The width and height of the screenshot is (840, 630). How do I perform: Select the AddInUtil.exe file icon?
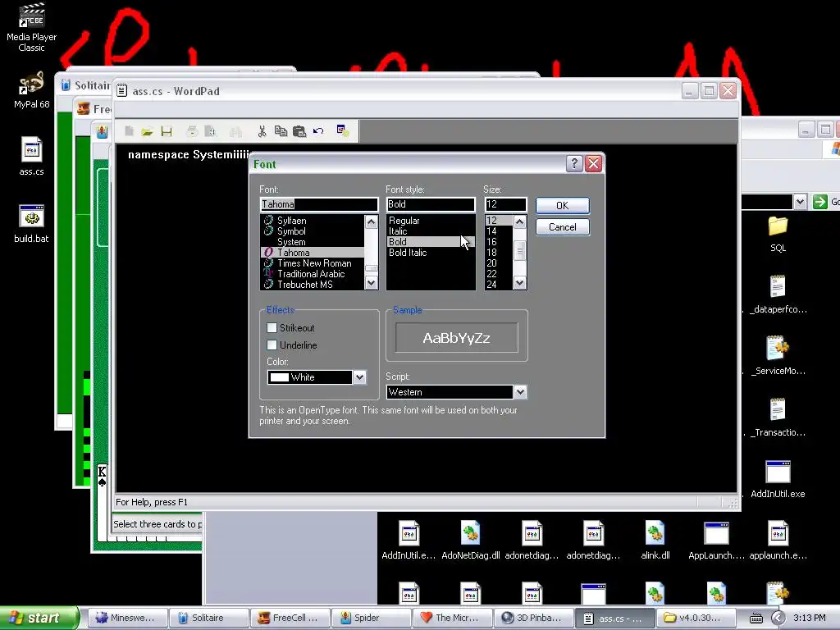point(778,479)
